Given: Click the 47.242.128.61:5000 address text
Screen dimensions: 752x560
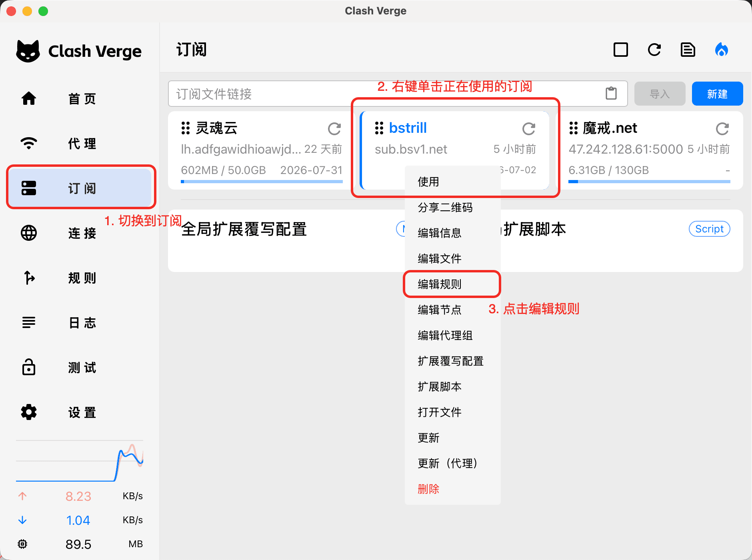Looking at the screenshot, I should point(626,149).
